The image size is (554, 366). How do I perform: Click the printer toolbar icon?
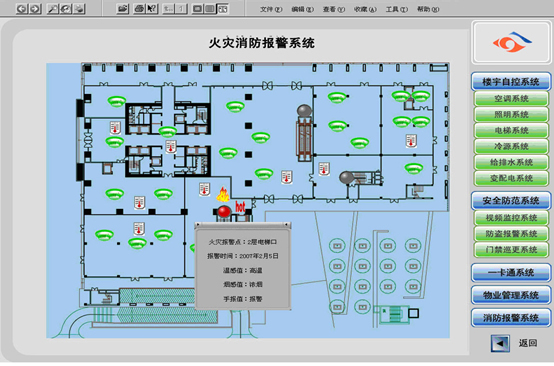tap(140, 8)
